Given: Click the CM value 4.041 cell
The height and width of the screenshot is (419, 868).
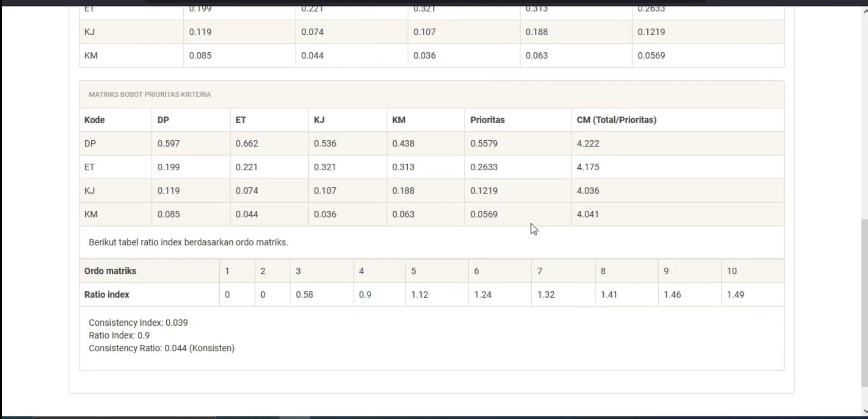Looking at the screenshot, I should click(678, 214).
